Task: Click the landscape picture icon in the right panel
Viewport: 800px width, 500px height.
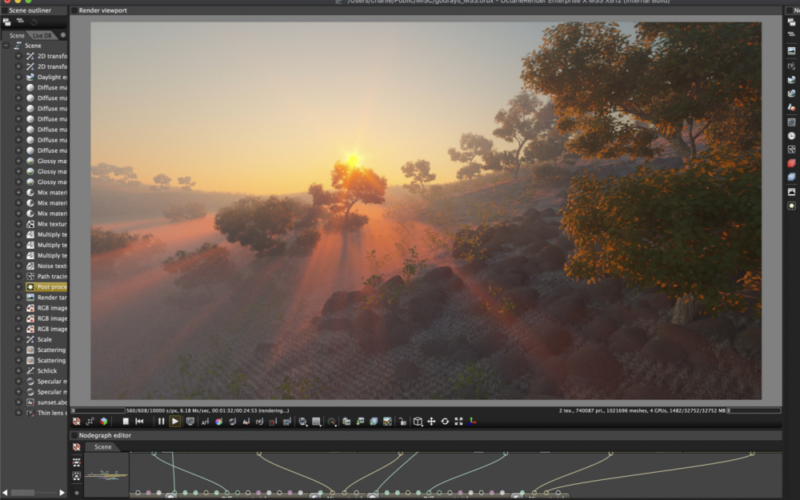Action: tap(791, 51)
